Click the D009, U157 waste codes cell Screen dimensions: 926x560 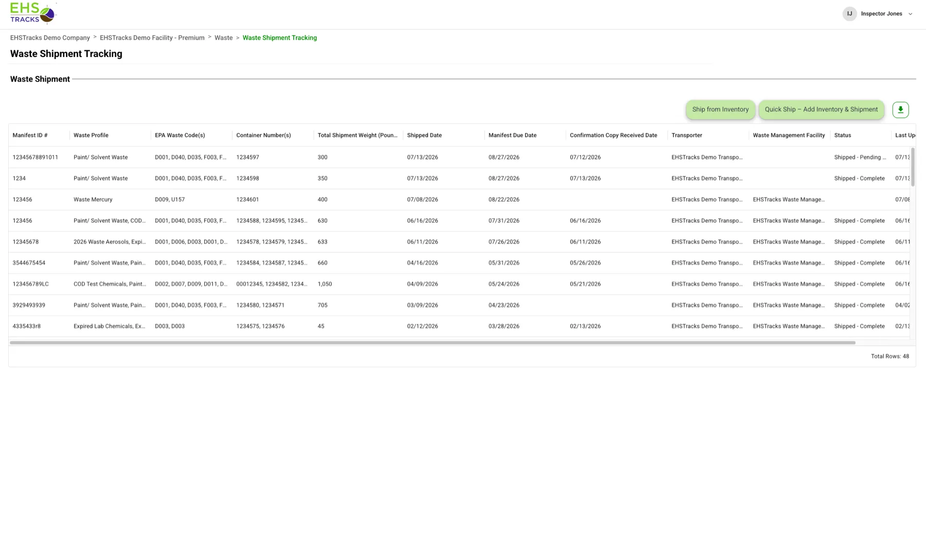(191, 200)
